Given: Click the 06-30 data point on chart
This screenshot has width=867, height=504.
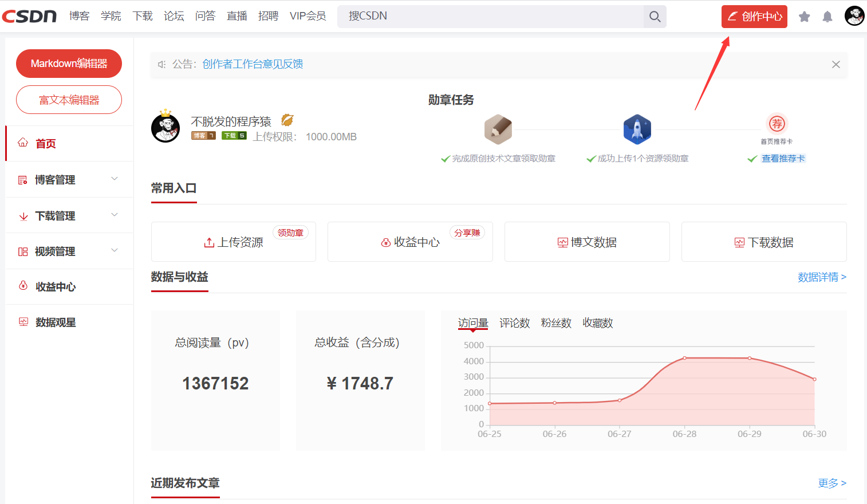Looking at the screenshot, I should click(x=814, y=379).
